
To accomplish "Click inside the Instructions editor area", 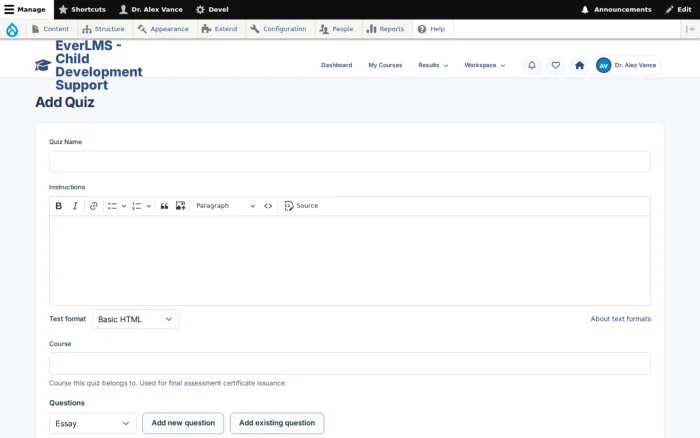I will click(x=350, y=261).
